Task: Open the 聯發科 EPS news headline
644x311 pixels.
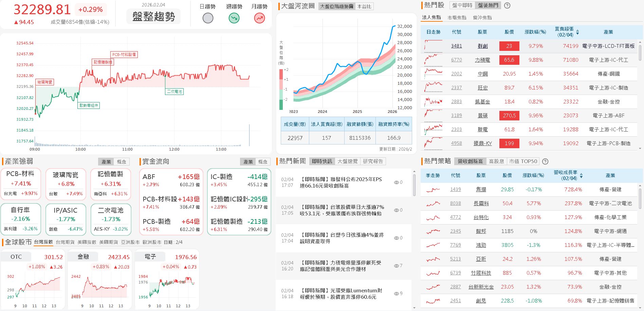Action: tap(341, 182)
